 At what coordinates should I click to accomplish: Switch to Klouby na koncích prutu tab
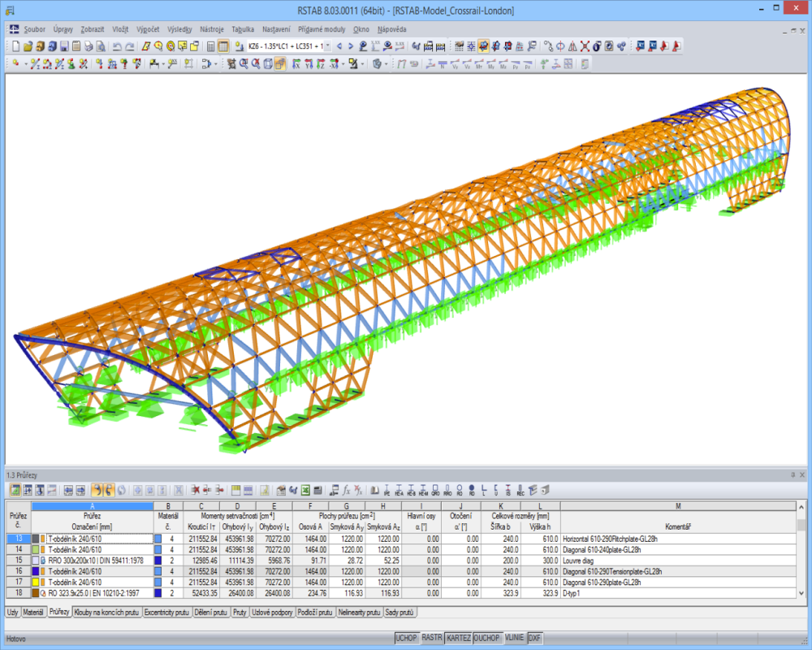106,612
